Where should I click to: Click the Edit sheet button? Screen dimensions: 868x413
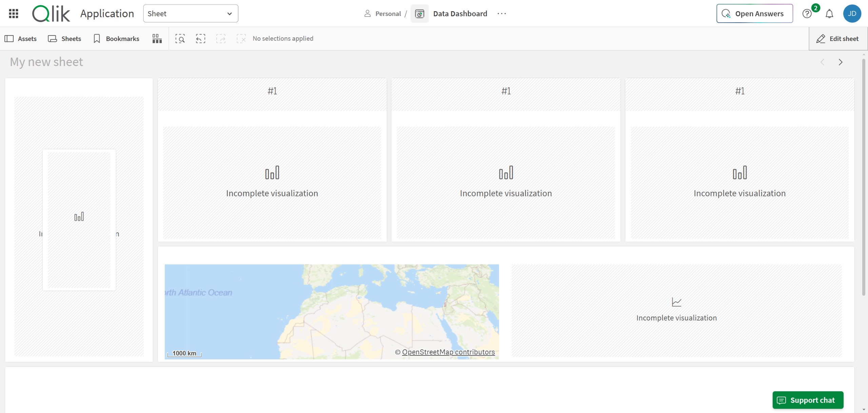point(838,39)
